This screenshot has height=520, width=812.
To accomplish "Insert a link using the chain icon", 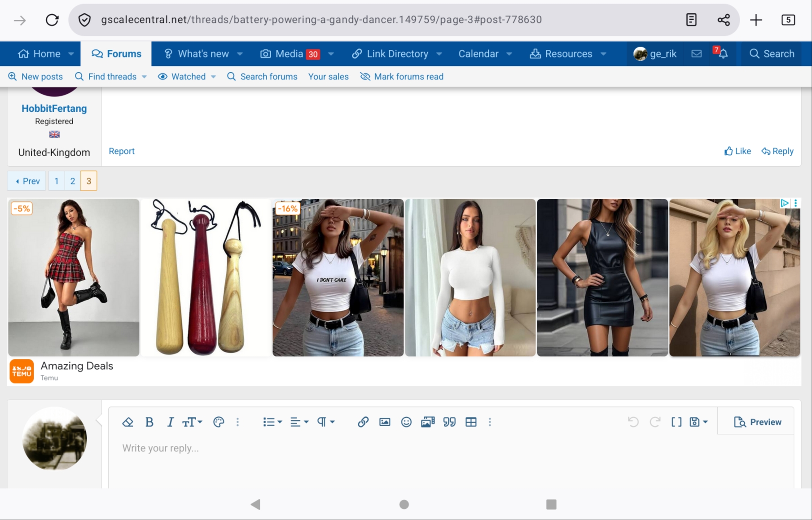I will (x=363, y=422).
